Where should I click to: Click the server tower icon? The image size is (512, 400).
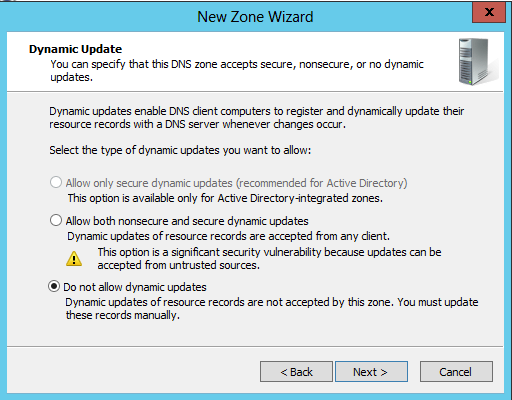coord(477,62)
